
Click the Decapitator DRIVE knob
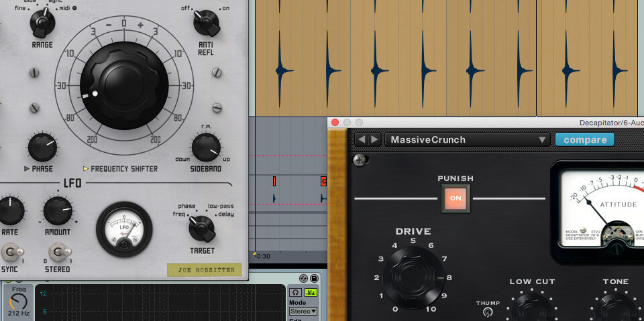[413, 277]
